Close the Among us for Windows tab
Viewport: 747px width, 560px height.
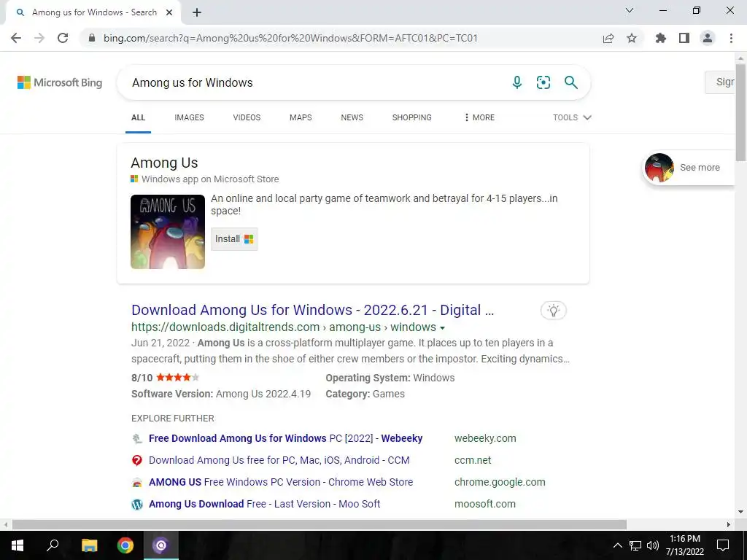click(169, 13)
